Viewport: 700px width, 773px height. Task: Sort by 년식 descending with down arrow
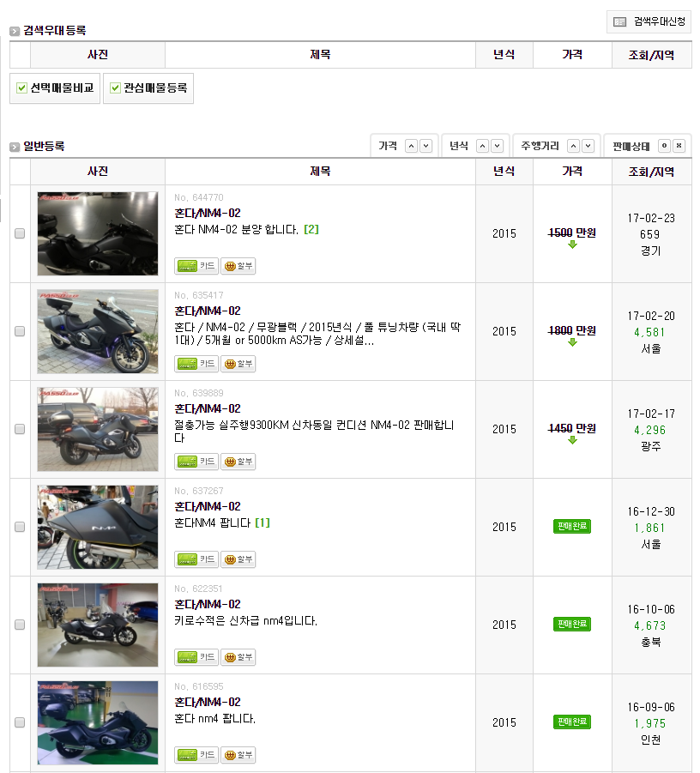tap(497, 147)
